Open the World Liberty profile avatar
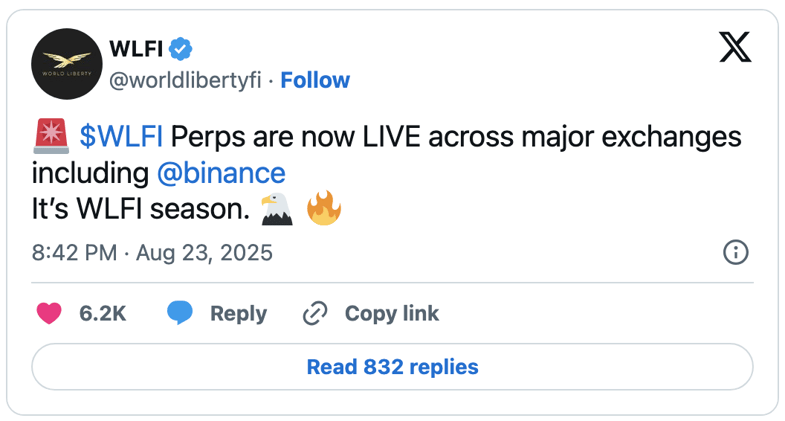Screen dimensions: 785x421 [67, 64]
